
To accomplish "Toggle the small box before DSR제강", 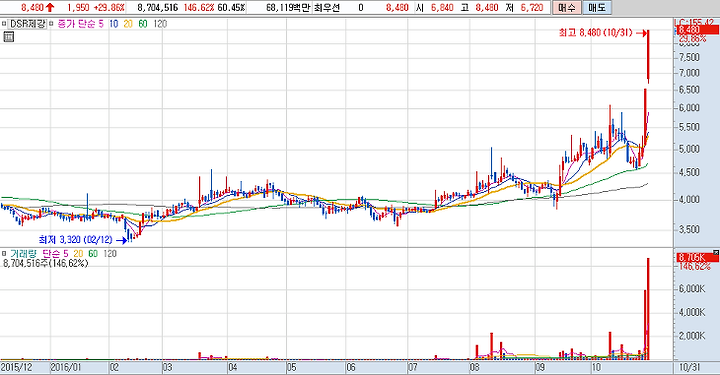I will tap(4, 24).
